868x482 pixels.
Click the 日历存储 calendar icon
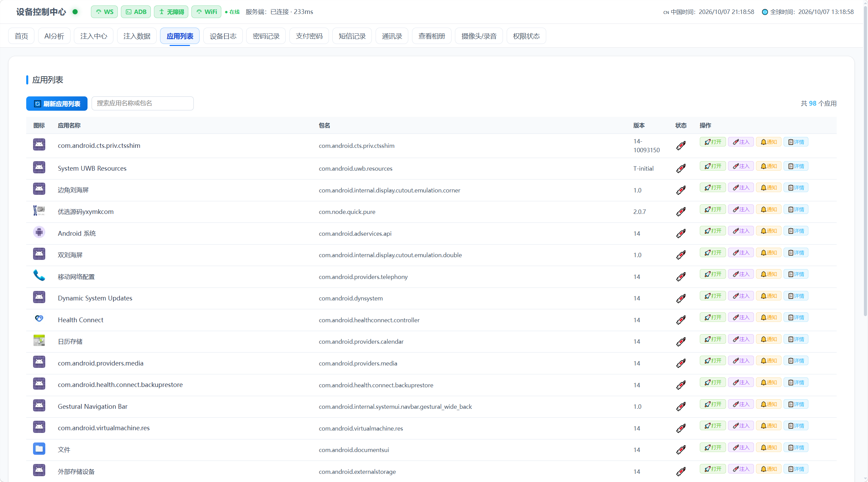39,340
